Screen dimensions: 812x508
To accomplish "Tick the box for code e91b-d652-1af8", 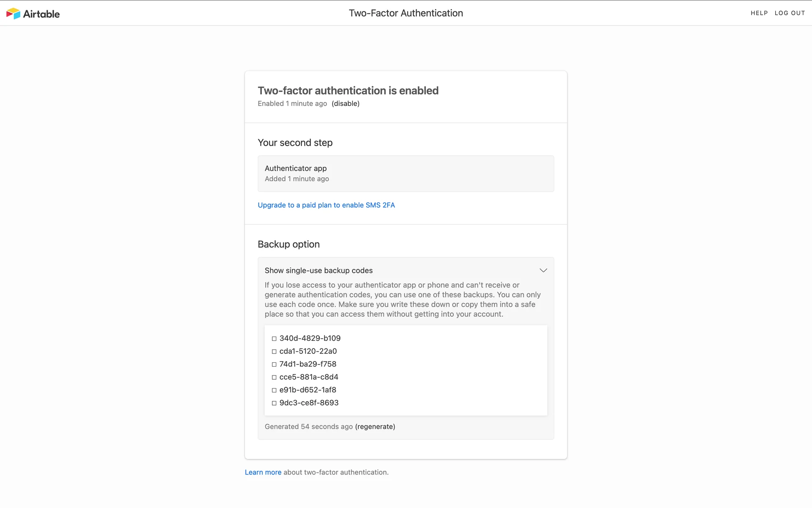I will tap(274, 390).
